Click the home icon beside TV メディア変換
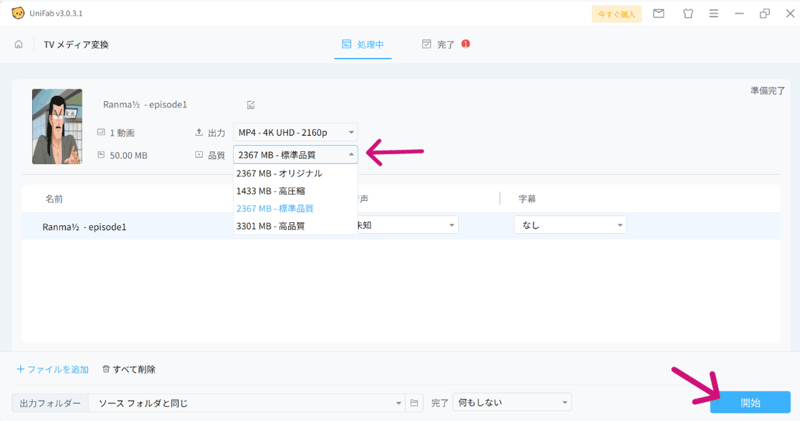 tap(19, 45)
